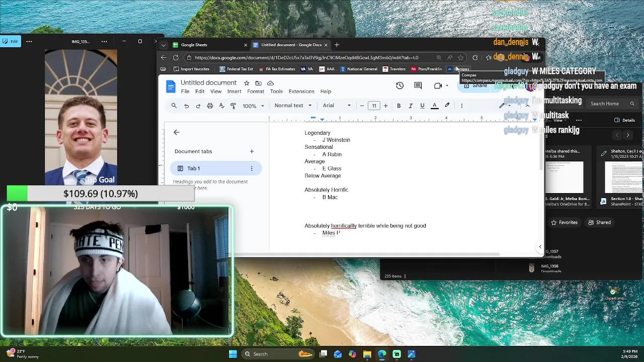
Task: Run spelling and grammar check
Action: click(x=221, y=106)
